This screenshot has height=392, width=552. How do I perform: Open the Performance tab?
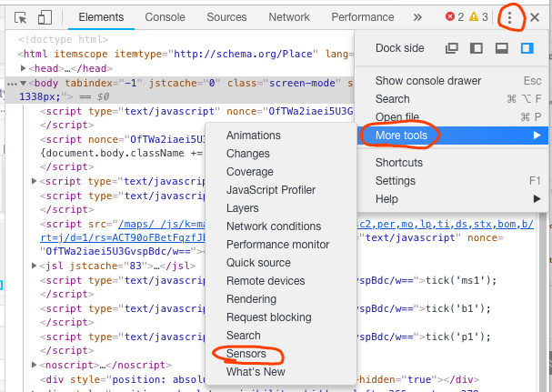pos(363,17)
